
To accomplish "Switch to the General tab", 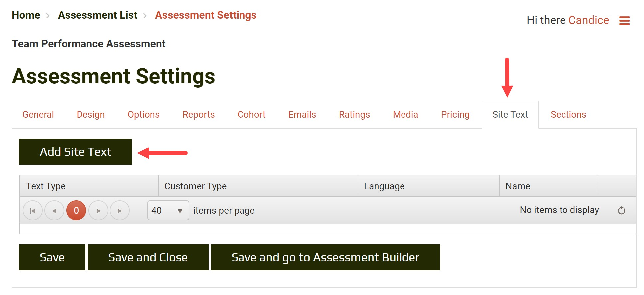I will [x=38, y=115].
